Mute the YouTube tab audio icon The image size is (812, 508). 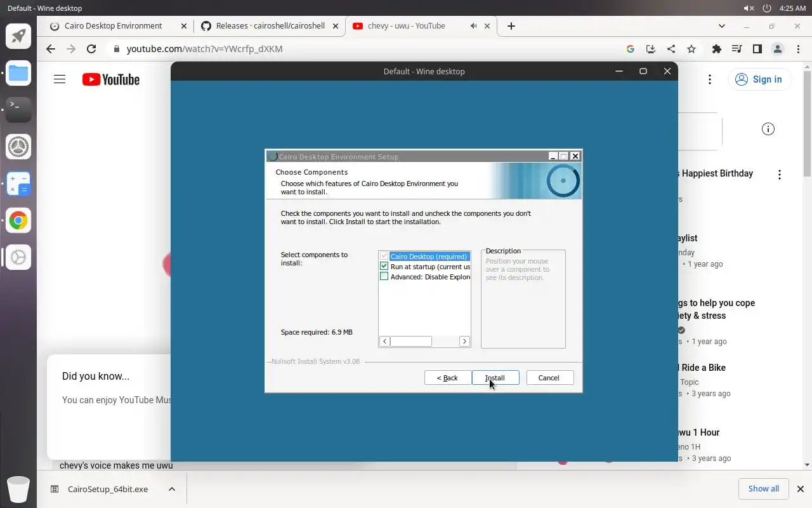tap(473, 26)
